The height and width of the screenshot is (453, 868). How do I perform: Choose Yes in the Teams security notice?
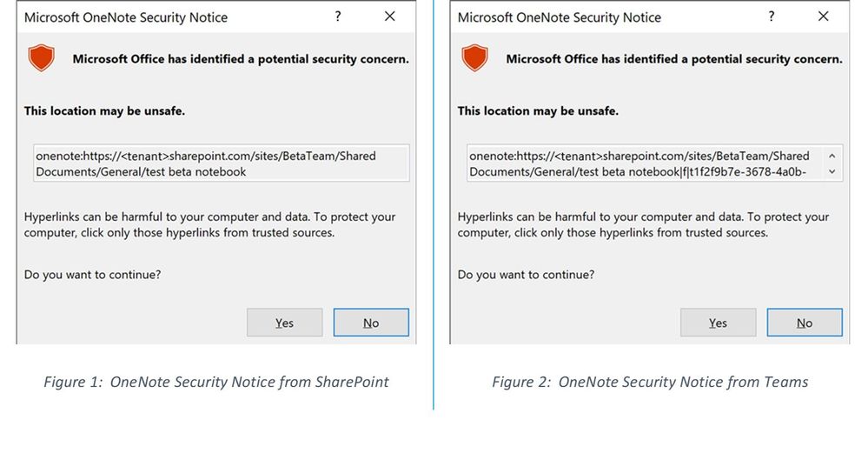(718, 323)
